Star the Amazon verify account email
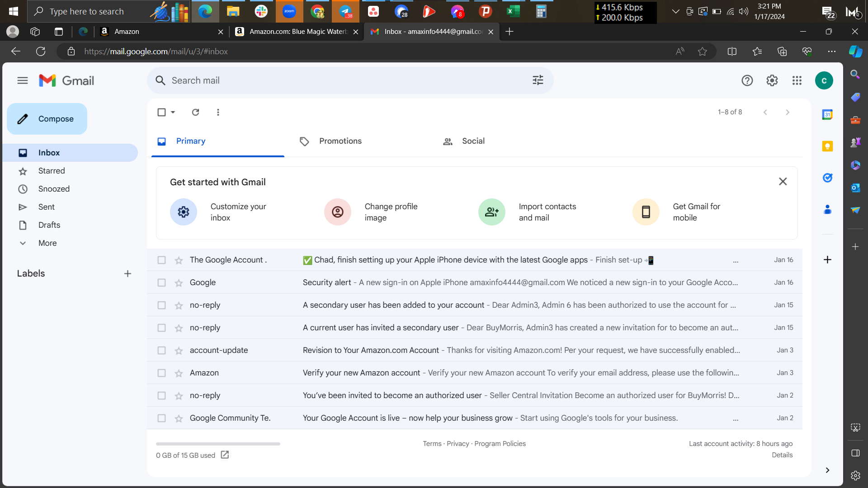 point(179,373)
